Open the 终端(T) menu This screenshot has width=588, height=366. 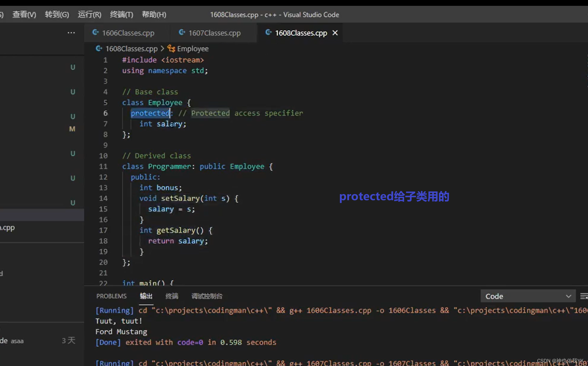121,15
